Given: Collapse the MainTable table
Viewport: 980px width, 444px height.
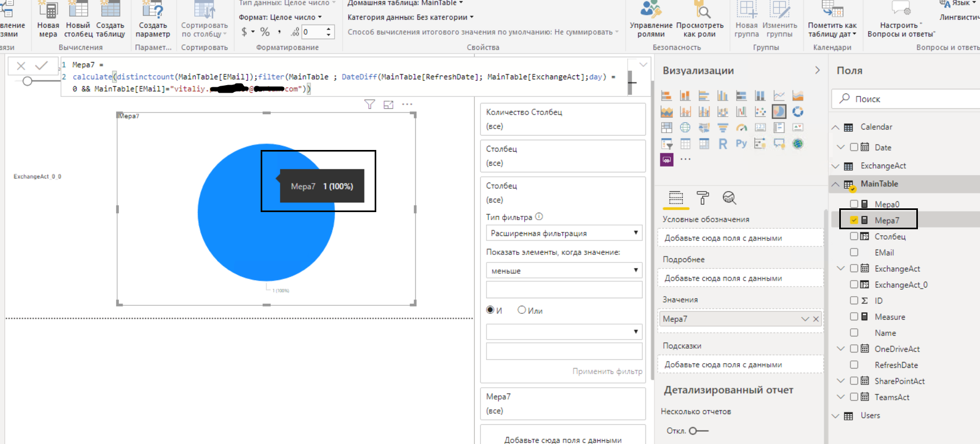Looking at the screenshot, I should tap(835, 184).
